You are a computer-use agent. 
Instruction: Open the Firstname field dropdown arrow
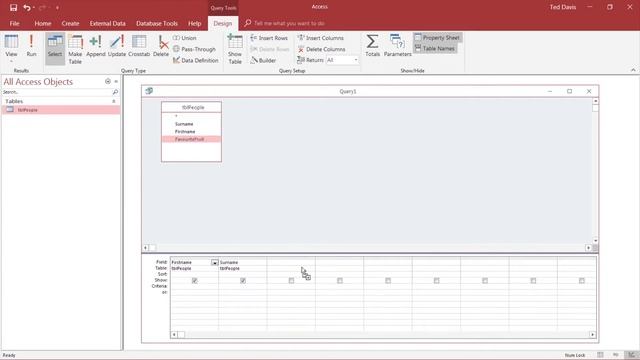coord(215,262)
